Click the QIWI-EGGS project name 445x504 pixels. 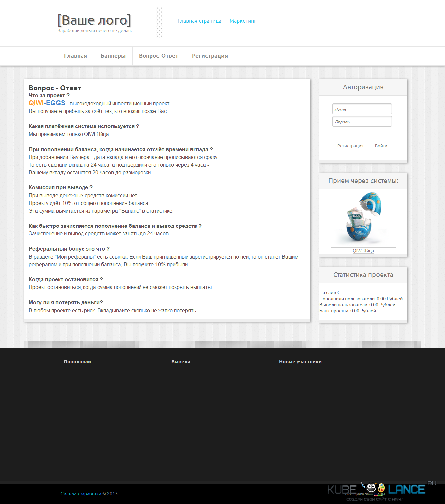47,103
